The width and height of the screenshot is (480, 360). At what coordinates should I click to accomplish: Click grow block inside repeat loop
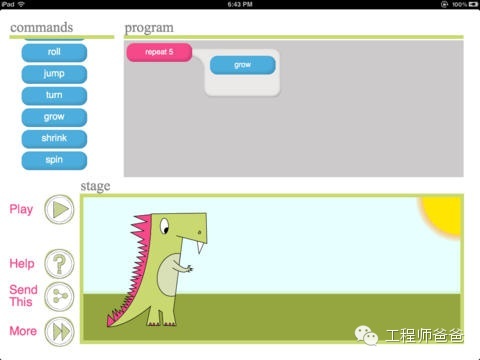coord(243,65)
